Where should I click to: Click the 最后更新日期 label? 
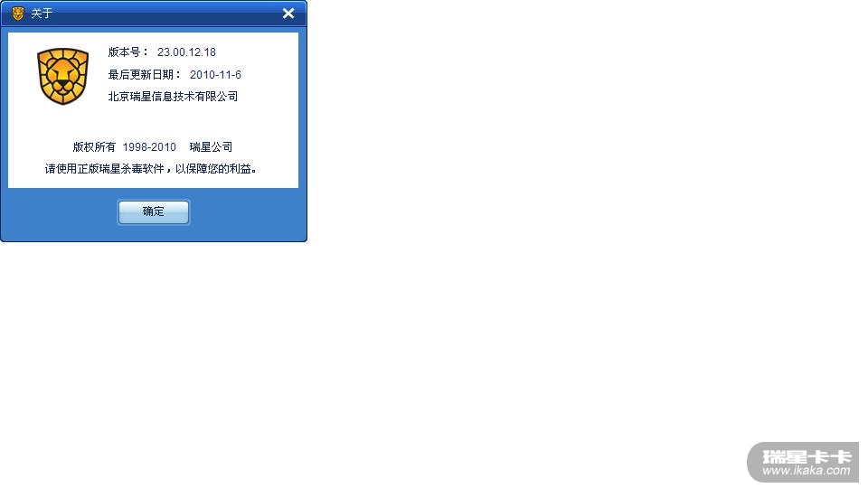tap(144, 75)
